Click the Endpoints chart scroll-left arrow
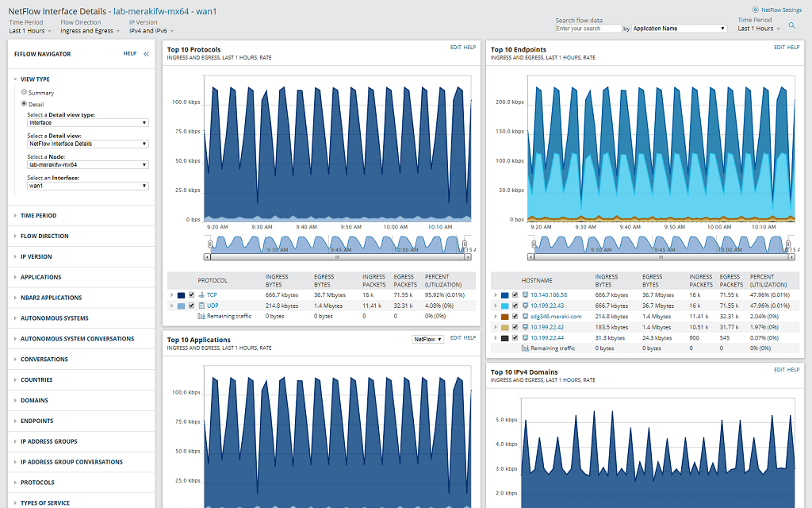This screenshot has width=812, height=508. pos(530,257)
